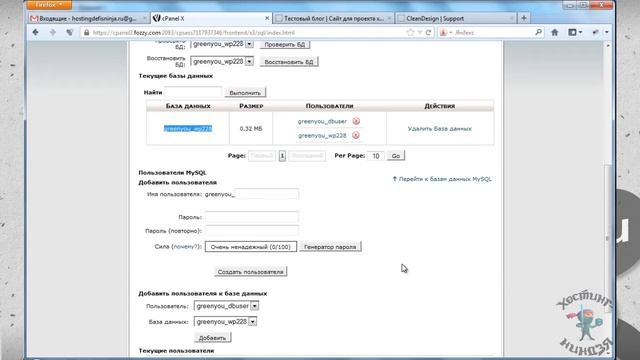Click the browser forward arrow
Viewport: 640px width, 360px height.
tap(53, 32)
